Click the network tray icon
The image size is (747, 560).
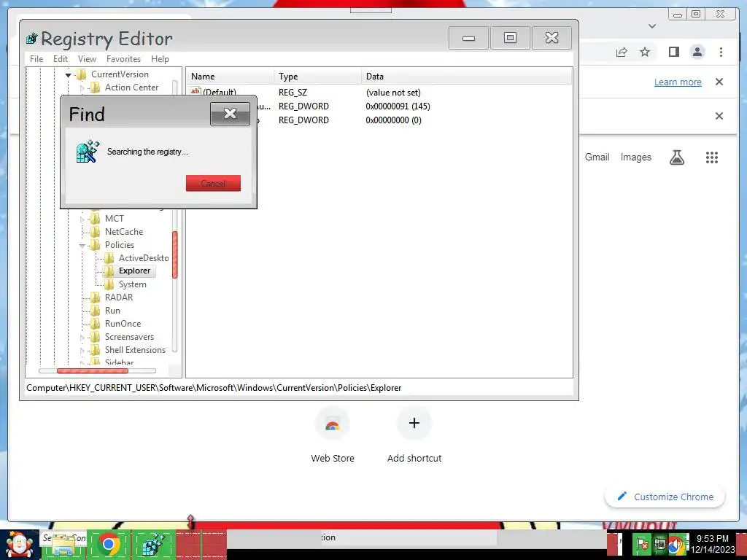pos(659,544)
